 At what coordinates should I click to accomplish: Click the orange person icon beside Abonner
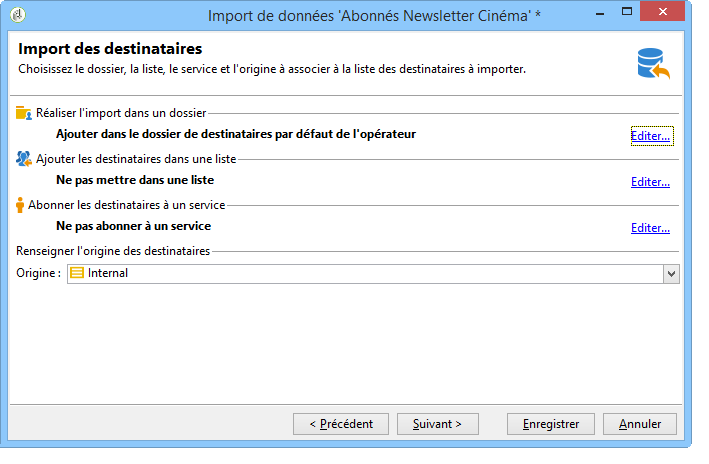click(20, 205)
